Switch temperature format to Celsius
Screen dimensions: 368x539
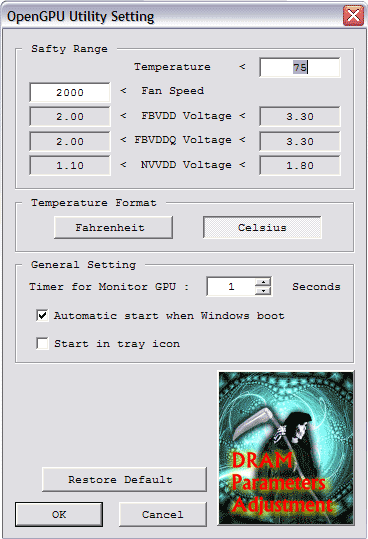coord(262,227)
